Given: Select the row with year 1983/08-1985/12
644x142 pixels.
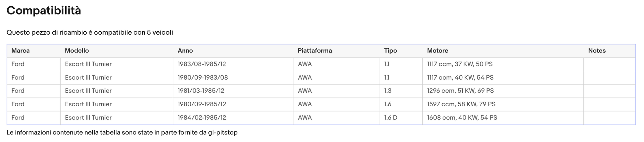Looking at the screenshot, I should (x=321, y=64).
